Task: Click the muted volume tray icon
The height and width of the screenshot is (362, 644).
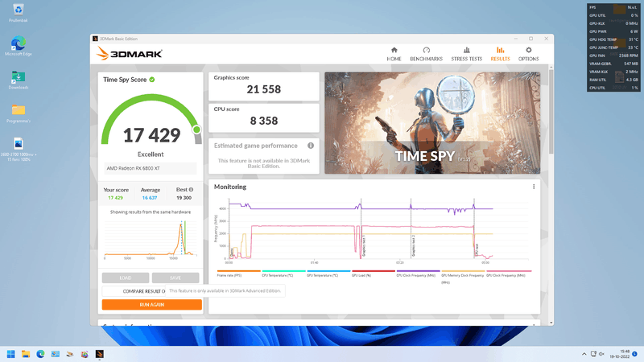Action: 601,354
